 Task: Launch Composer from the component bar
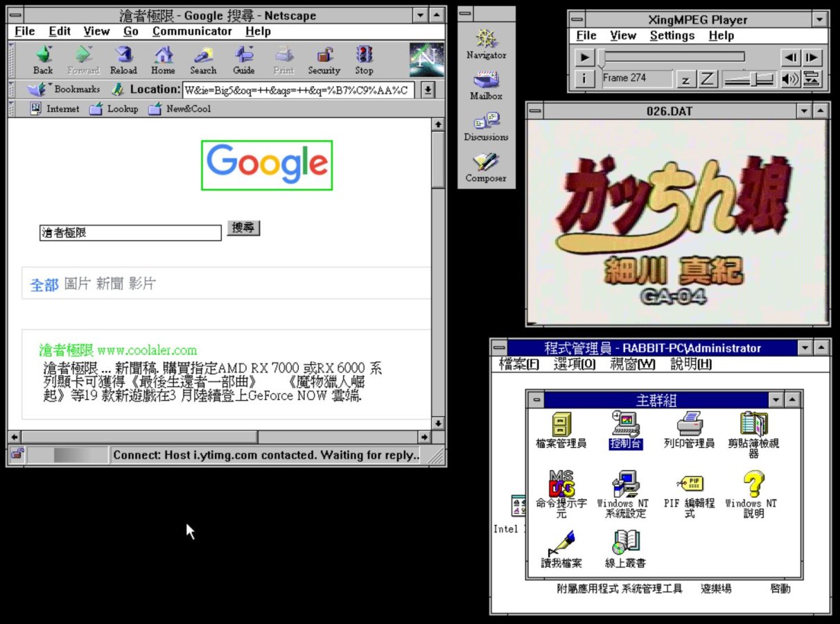486,167
